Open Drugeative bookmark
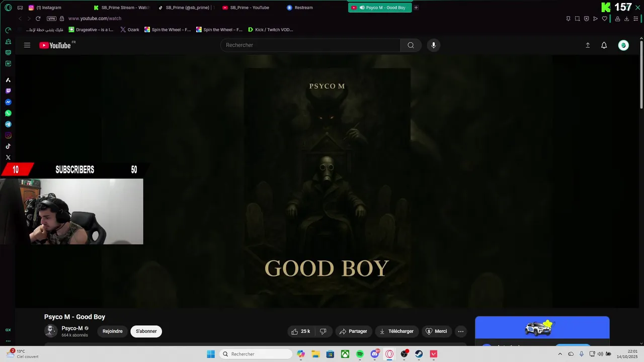644x362 pixels. (x=91, y=30)
